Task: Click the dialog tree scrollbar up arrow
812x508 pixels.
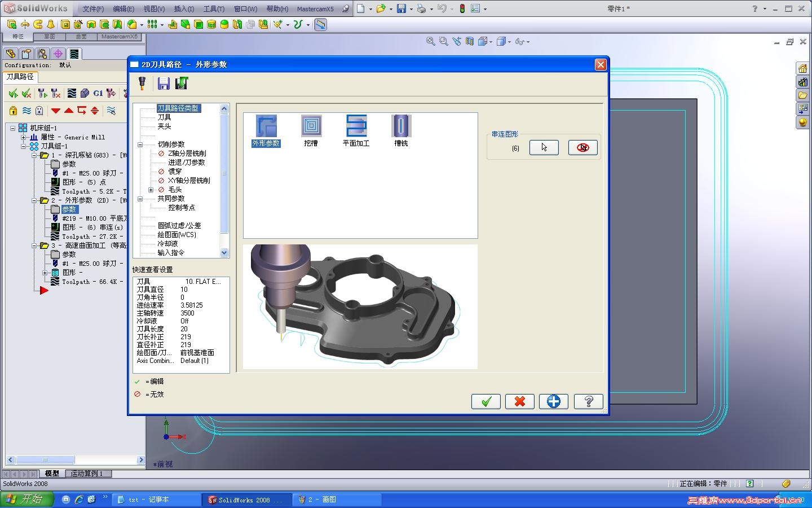Action: pyautogui.click(x=224, y=108)
